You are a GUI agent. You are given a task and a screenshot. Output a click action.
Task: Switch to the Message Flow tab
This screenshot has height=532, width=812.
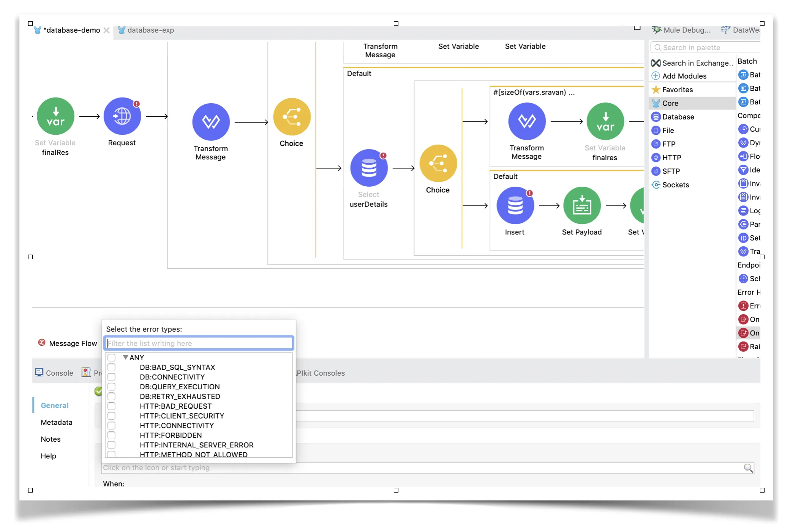[x=68, y=343]
